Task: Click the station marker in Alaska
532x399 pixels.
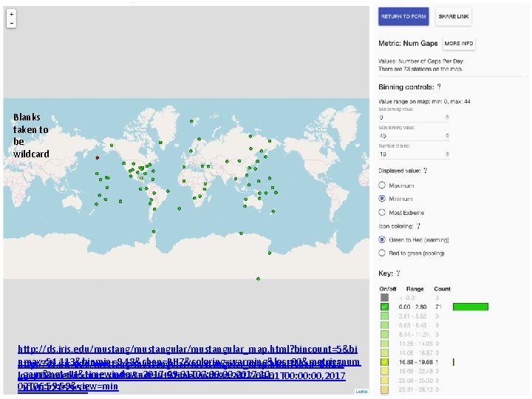Action: point(112,146)
